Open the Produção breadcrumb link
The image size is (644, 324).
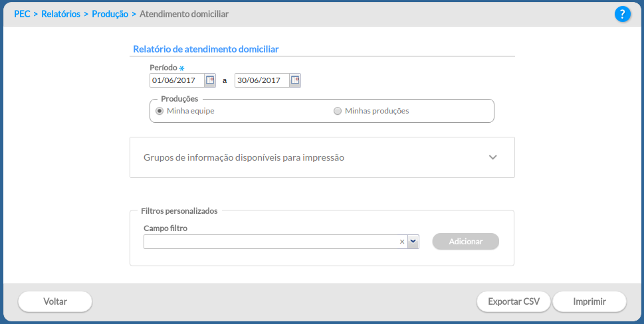(x=110, y=14)
